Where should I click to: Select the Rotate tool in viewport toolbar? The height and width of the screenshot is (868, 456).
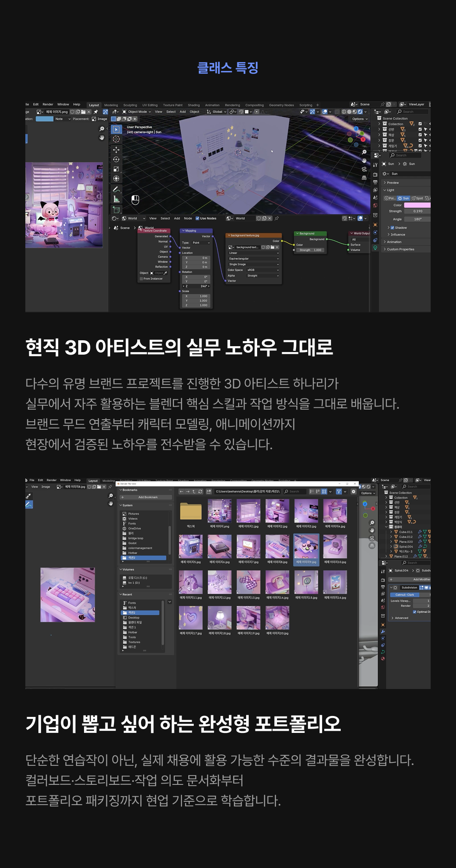pyautogui.click(x=116, y=159)
